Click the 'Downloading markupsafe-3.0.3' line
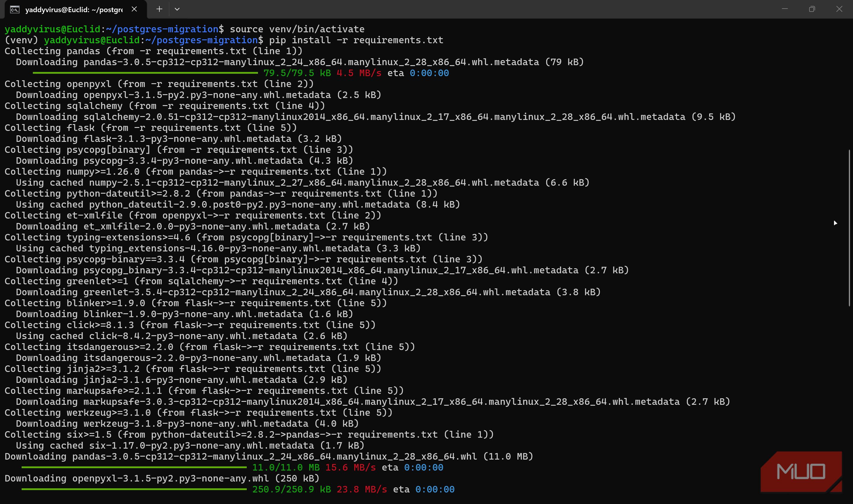This screenshot has height=504, width=853. pos(373,402)
